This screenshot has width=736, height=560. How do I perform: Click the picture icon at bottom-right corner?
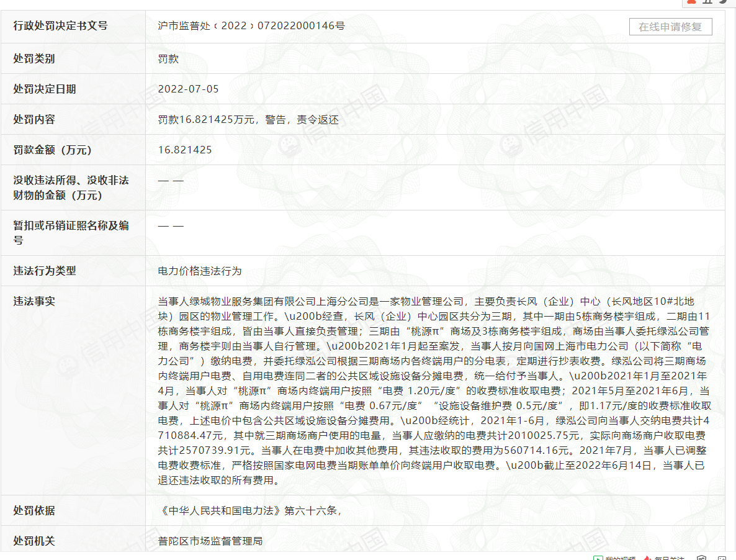(x=720, y=558)
